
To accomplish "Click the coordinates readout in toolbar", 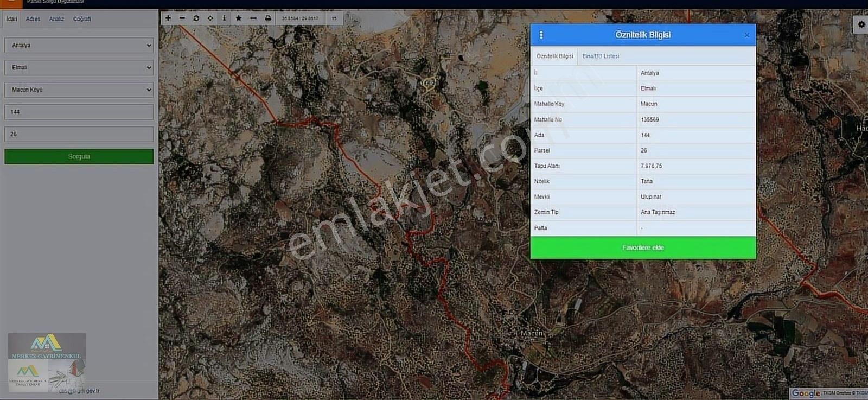I will coord(300,18).
